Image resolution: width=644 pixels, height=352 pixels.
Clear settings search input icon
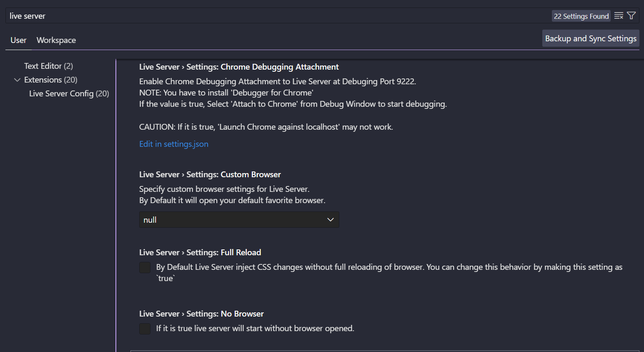point(619,16)
